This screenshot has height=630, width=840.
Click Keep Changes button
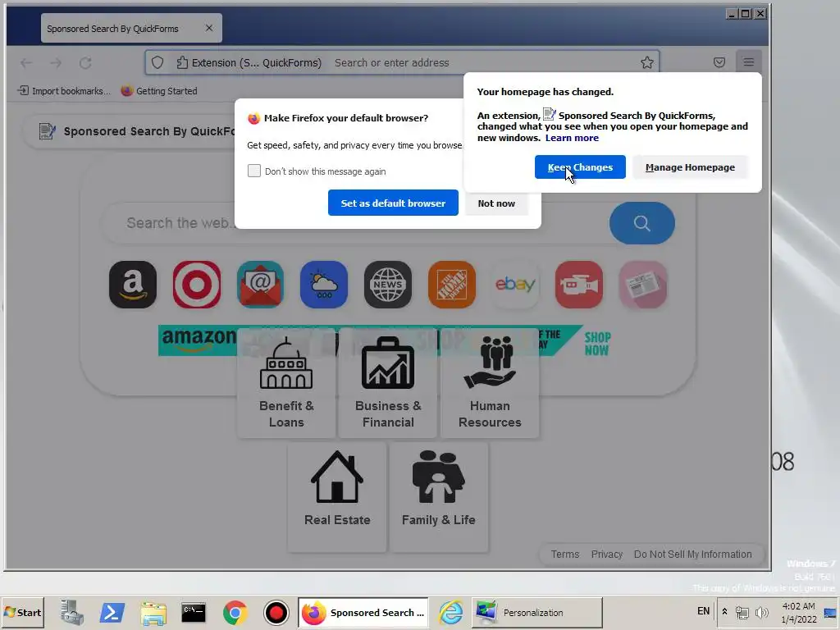click(x=580, y=167)
